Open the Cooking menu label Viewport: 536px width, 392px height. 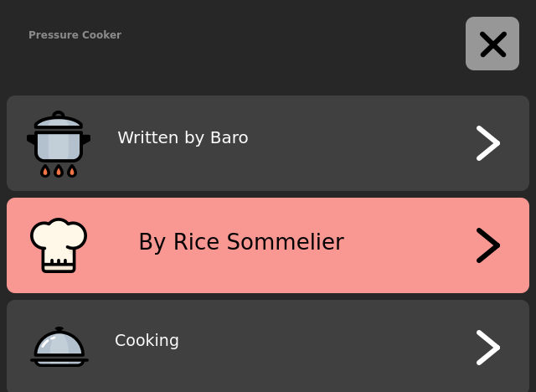pyautogui.click(x=147, y=340)
